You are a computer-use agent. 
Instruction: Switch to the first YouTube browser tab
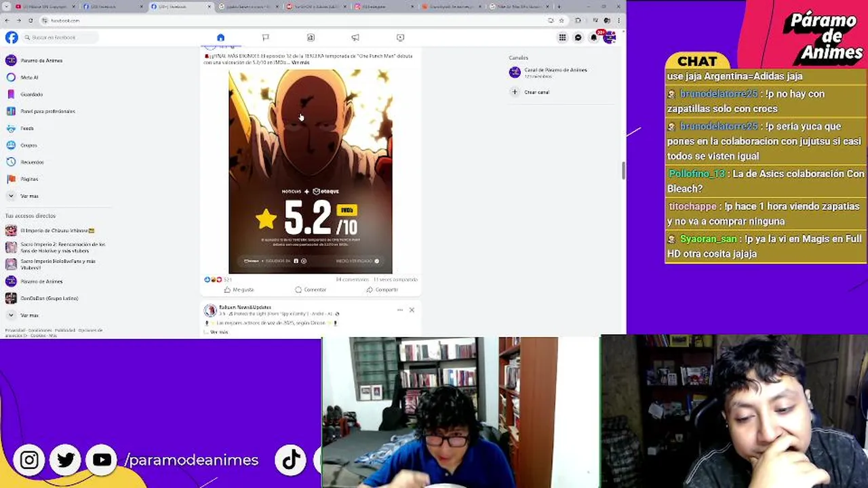pos(44,6)
